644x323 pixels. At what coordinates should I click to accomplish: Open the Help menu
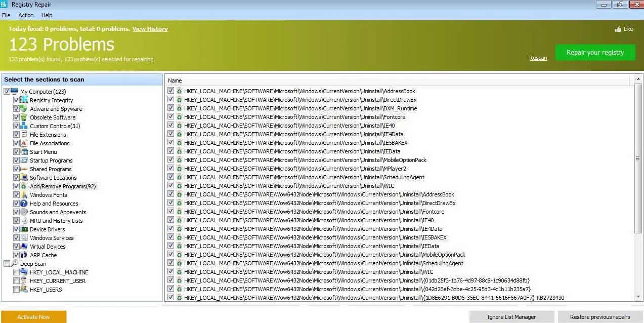click(47, 15)
